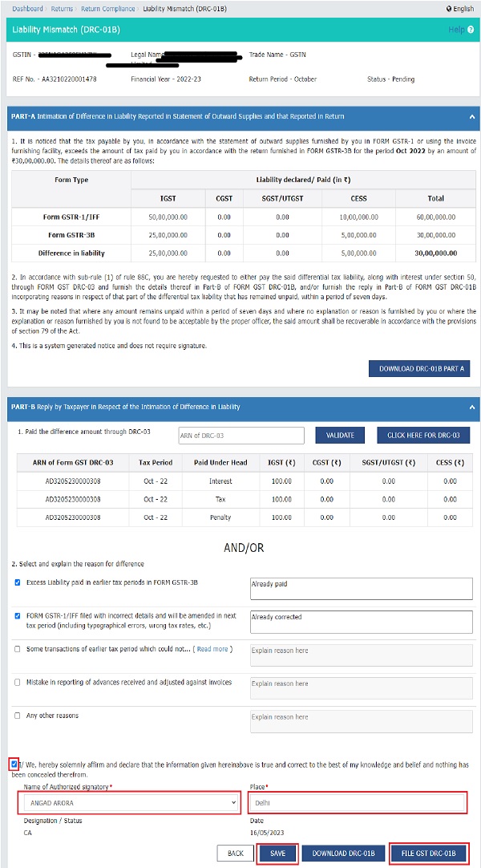This screenshot has width=481, height=868.
Task: Open Return Compliance breadcrumb link
Action: pyautogui.click(x=107, y=9)
